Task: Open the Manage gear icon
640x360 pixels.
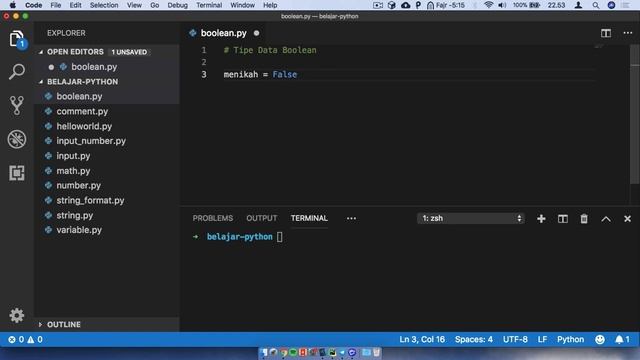Action: click(17, 315)
